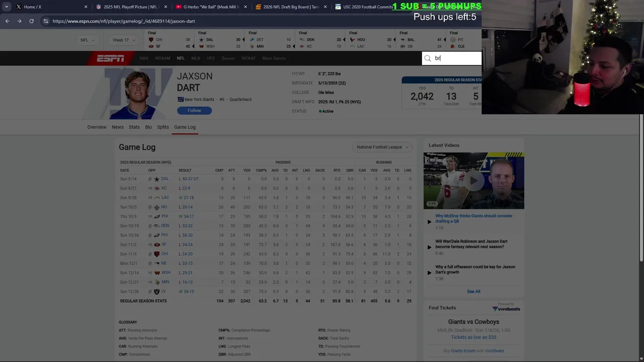This screenshot has width=644, height=362.
Task: Click the Commanders logo in Sun 12/14 row
Action: point(156,273)
